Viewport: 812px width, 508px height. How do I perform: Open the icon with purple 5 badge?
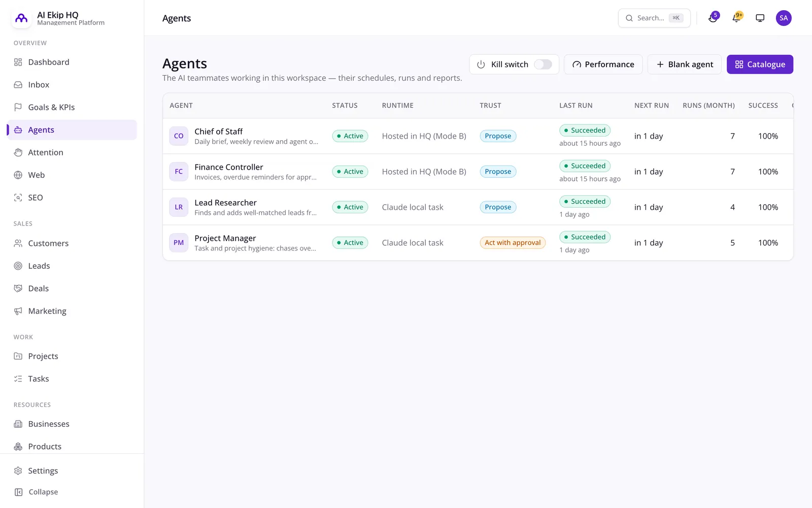click(x=714, y=18)
